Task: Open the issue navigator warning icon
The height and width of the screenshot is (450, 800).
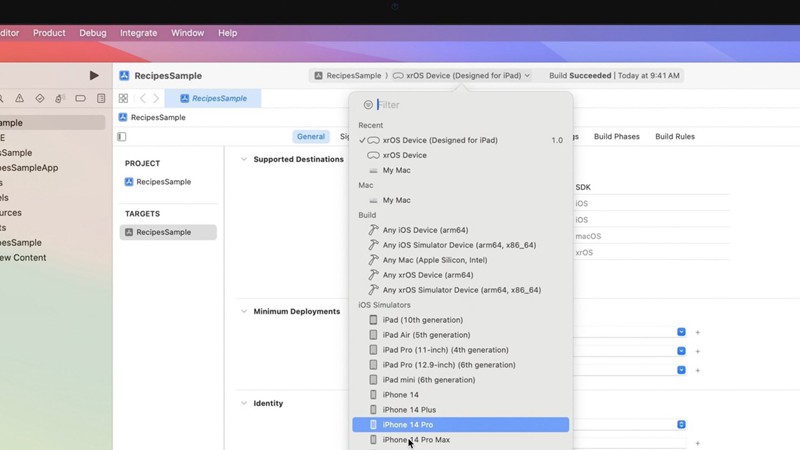Action: (x=19, y=98)
